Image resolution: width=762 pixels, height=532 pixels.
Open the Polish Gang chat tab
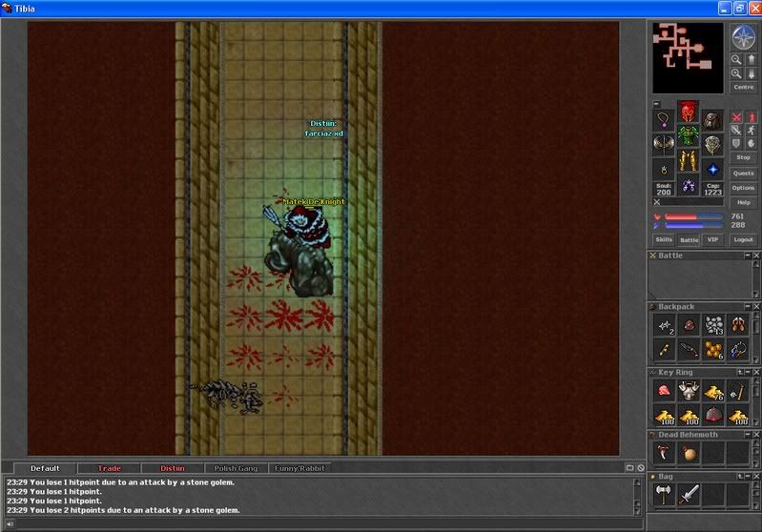[236, 468]
